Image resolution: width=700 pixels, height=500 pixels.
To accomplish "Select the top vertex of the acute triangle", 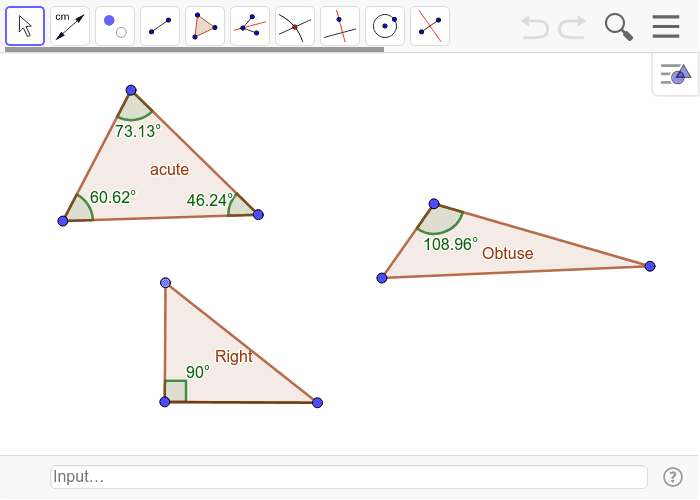I will (131, 90).
